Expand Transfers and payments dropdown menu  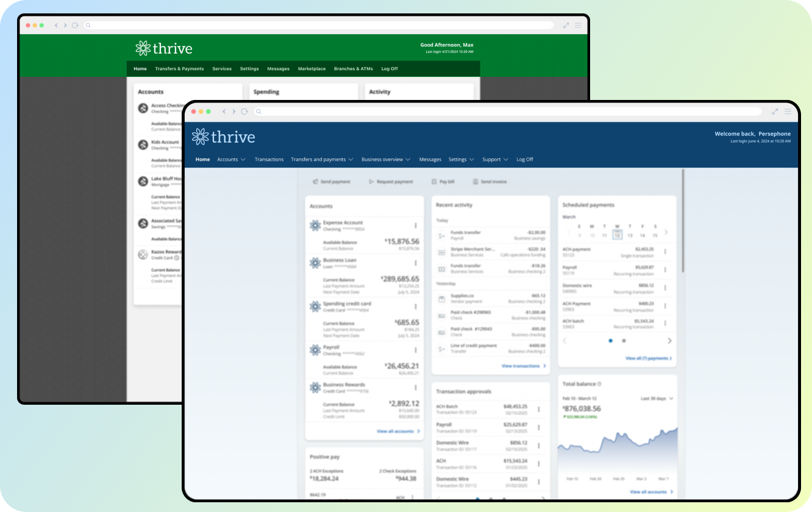coord(322,160)
